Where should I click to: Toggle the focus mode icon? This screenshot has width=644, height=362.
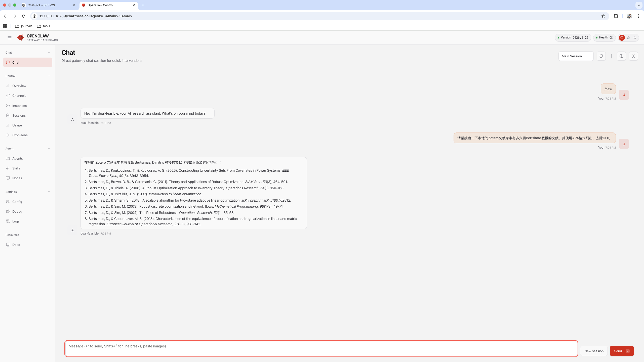pyautogui.click(x=633, y=56)
